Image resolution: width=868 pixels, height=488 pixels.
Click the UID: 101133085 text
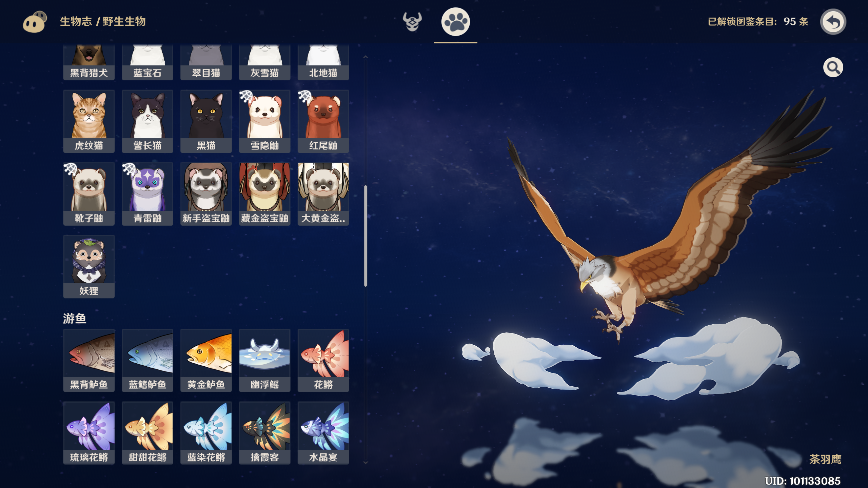pyautogui.click(x=803, y=481)
